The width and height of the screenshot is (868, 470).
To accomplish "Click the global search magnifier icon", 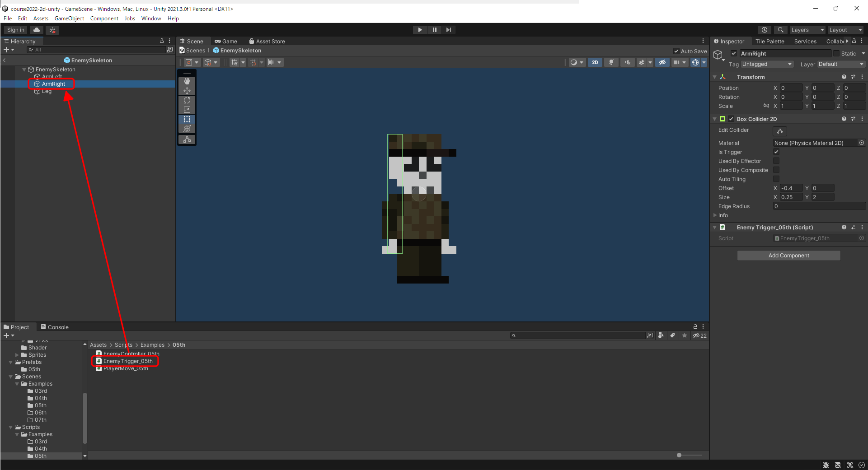I will [x=780, y=30].
